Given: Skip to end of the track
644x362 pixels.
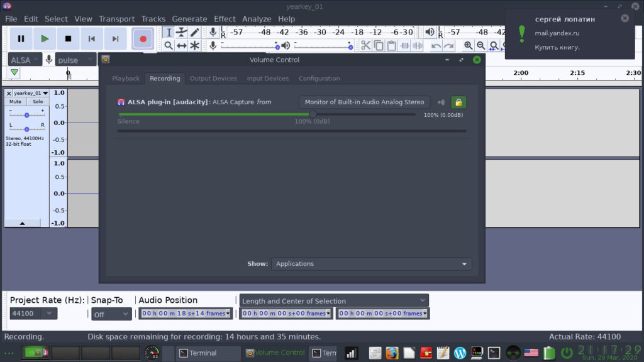Looking at the screenshot, I should pos(116,39).
